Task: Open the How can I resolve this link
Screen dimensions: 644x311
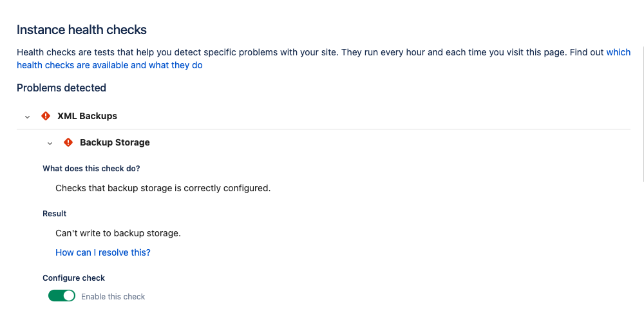Action: coord(103,252)
